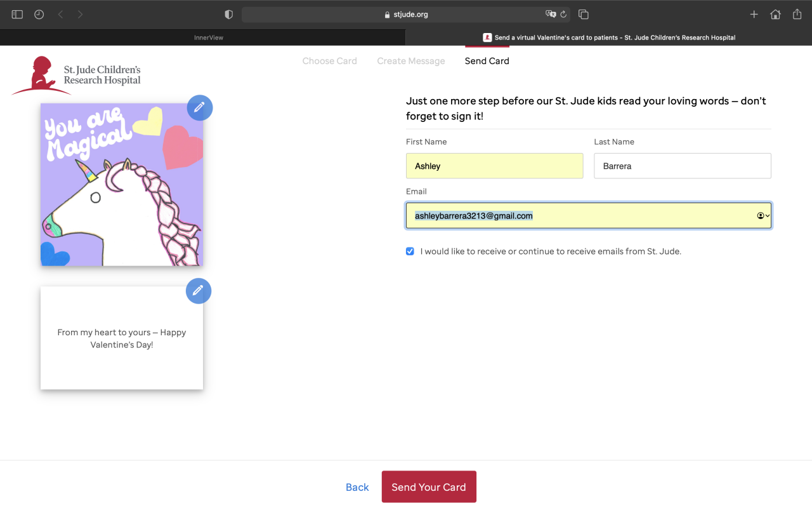Click the St. Jude logo
This screenshot has height=508, width=812.
[76, 75]
